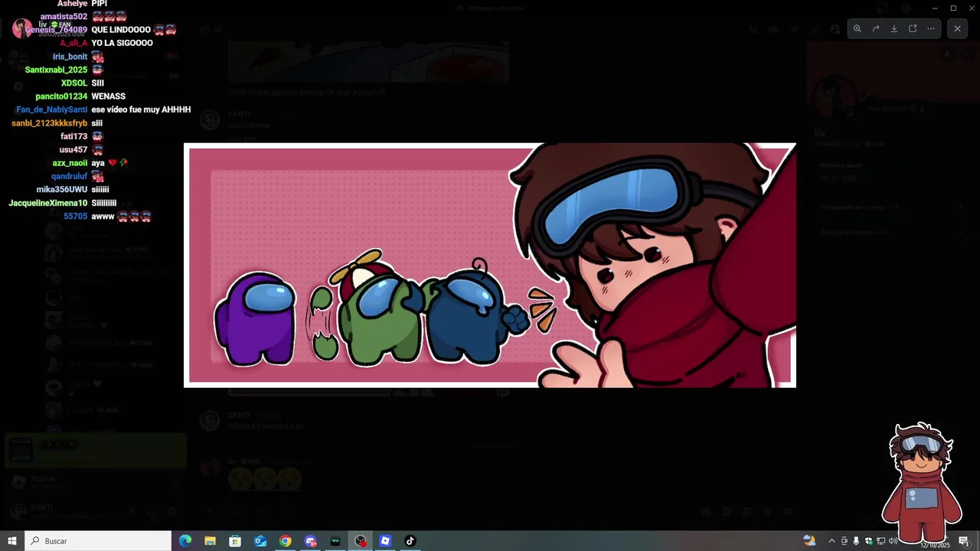The image size is (980, 551).
Task: Open the notification center icon
Action: pos(964,541)
